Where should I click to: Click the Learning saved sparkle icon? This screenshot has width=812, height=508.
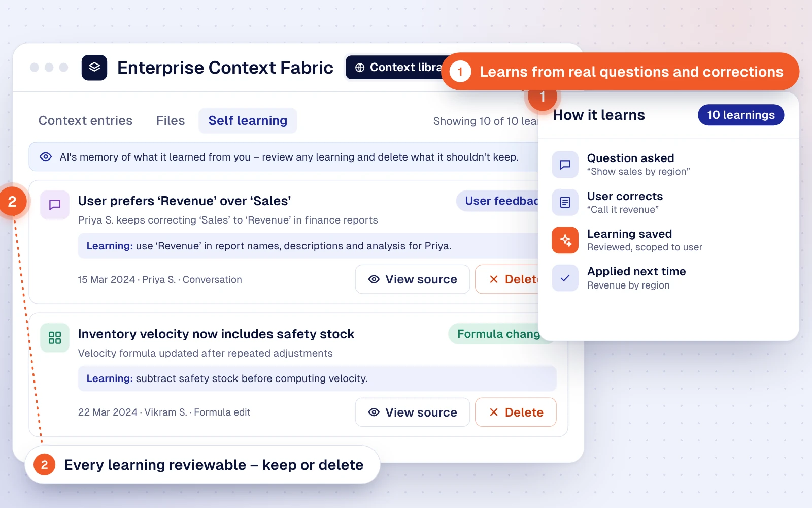(565, 240)
